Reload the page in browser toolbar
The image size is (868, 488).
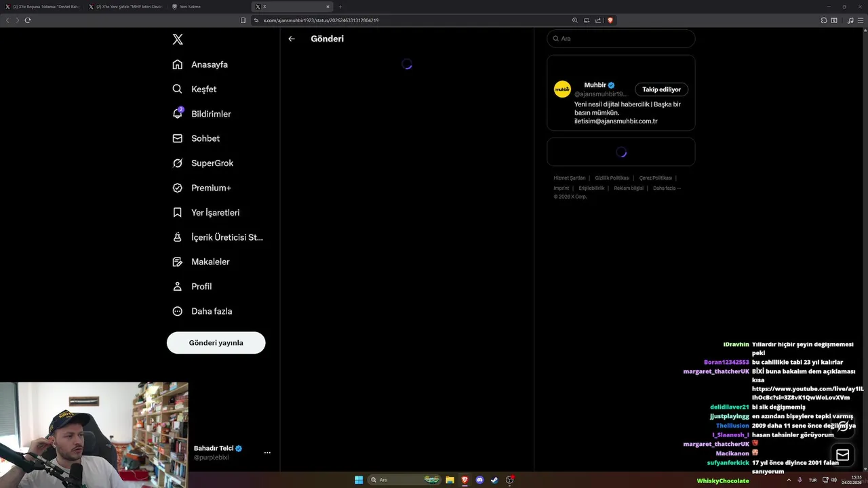pyautogui.click(x=28, y=20)
